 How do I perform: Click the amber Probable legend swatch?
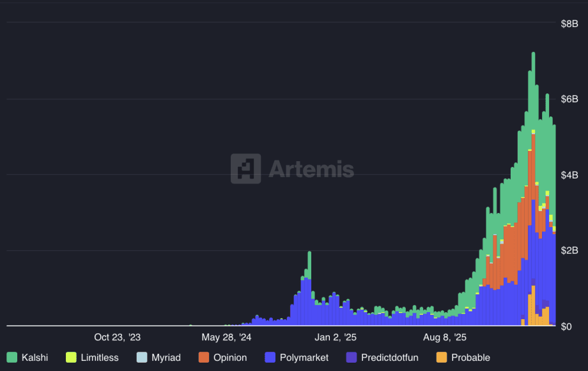[x=442, y=358]
